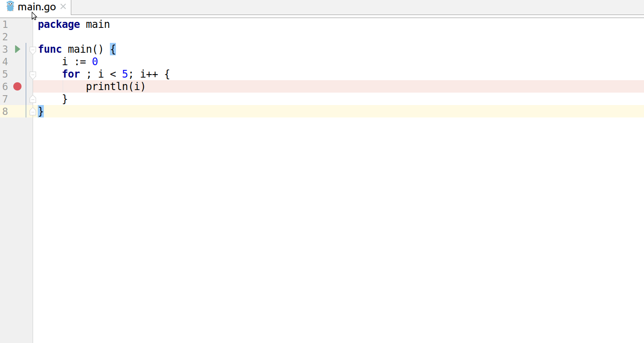
Task: Click the keyword package on line 1
Action: (58, 24)
